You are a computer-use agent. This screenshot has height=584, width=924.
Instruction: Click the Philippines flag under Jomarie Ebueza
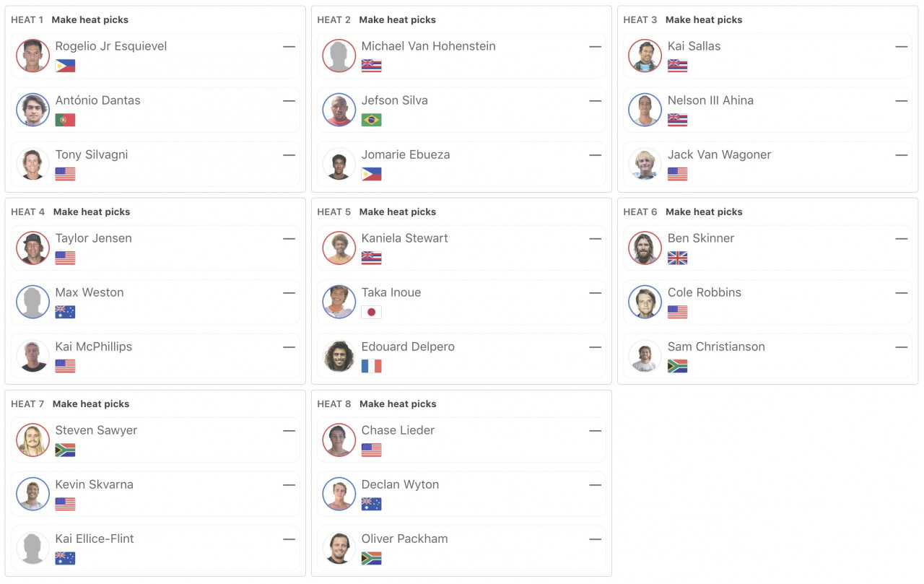(x=371, y=174)
